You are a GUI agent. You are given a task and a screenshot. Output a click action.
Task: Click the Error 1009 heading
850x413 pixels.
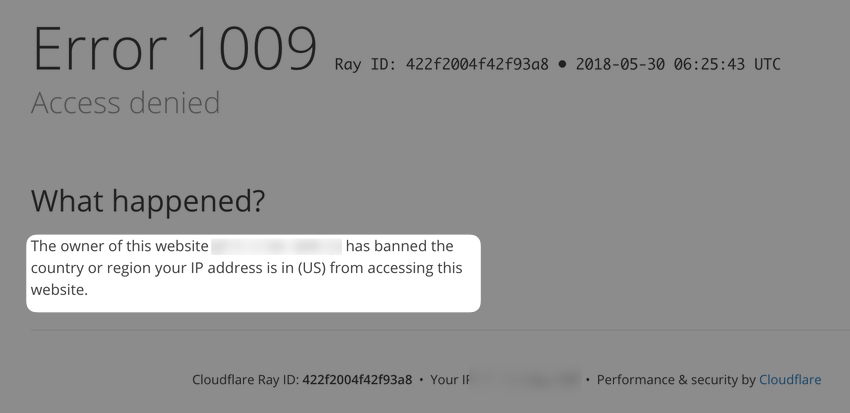[175, 49]
